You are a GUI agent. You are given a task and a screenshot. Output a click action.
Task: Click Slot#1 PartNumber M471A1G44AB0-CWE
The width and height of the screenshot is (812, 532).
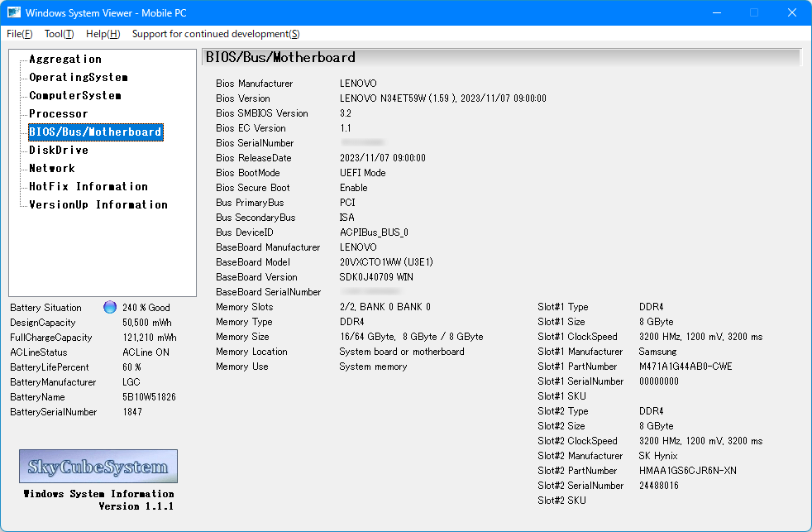[x=685, y=367]
